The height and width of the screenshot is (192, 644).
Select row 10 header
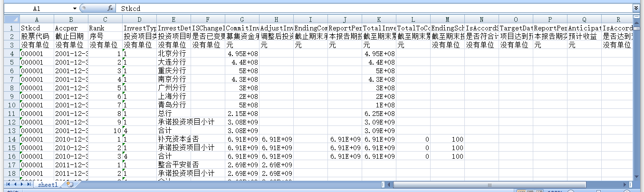(x=12, y=105)
